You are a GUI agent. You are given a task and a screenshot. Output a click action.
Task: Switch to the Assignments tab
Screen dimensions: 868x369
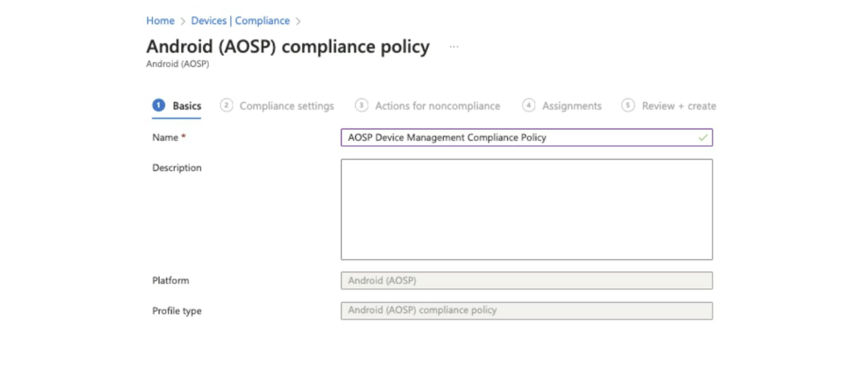pos(571,106)
